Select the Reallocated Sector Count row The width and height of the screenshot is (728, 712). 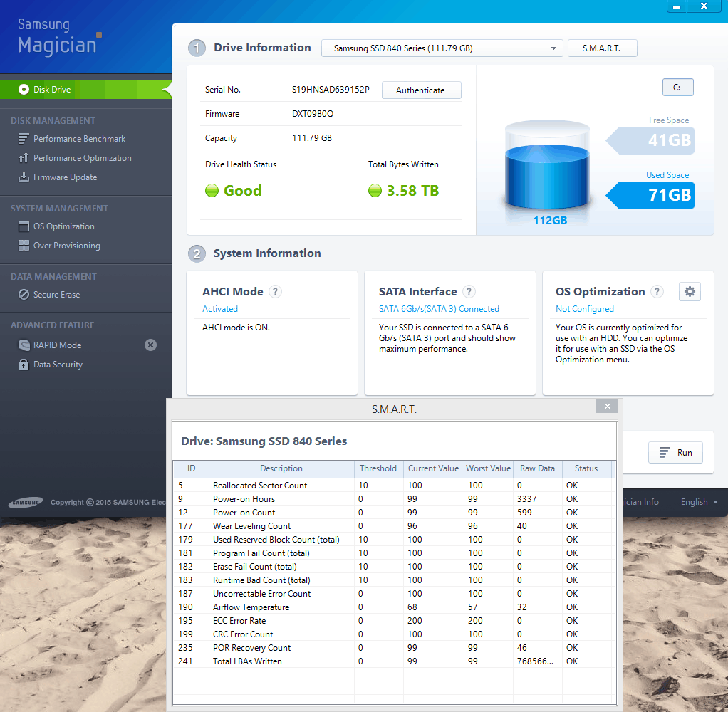[392, 486]
